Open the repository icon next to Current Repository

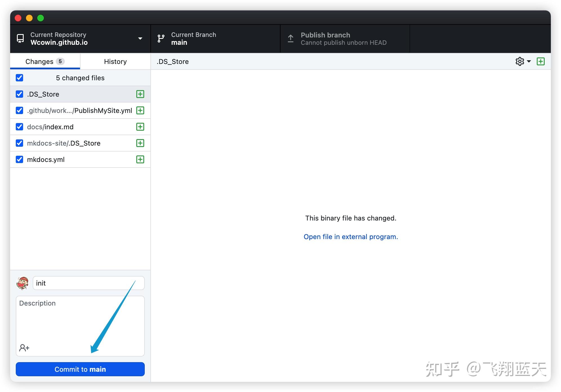click(20, 39)
